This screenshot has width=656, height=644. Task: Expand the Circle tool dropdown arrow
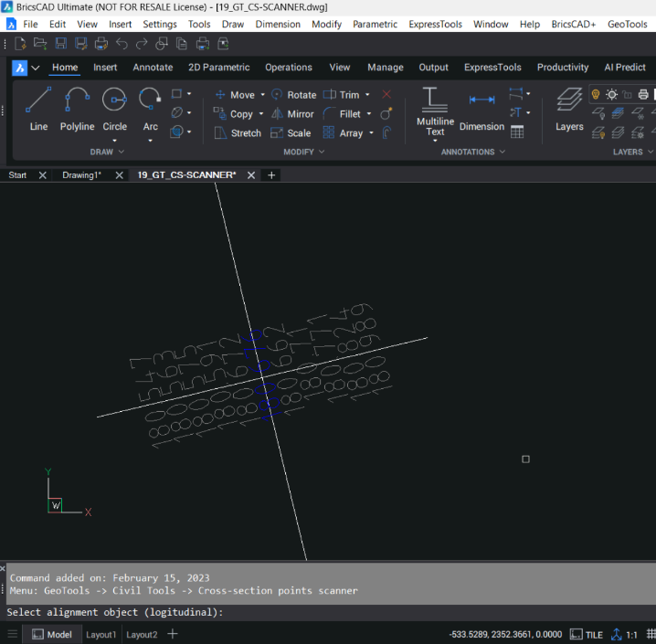114,140
